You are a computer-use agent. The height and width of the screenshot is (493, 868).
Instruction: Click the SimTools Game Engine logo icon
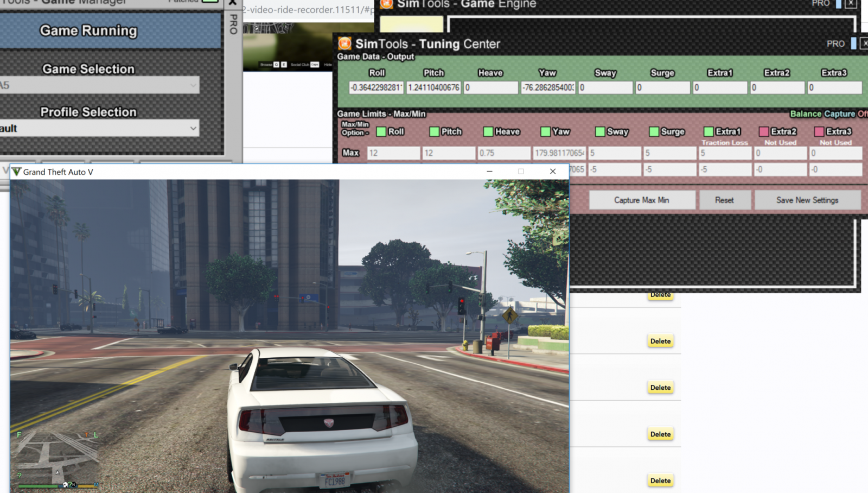coord(386,4)
